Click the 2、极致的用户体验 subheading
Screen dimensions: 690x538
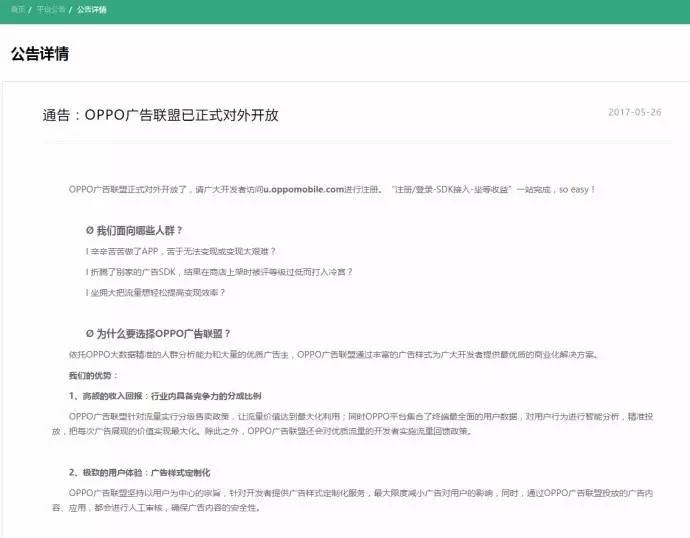[x=140, y=472]
